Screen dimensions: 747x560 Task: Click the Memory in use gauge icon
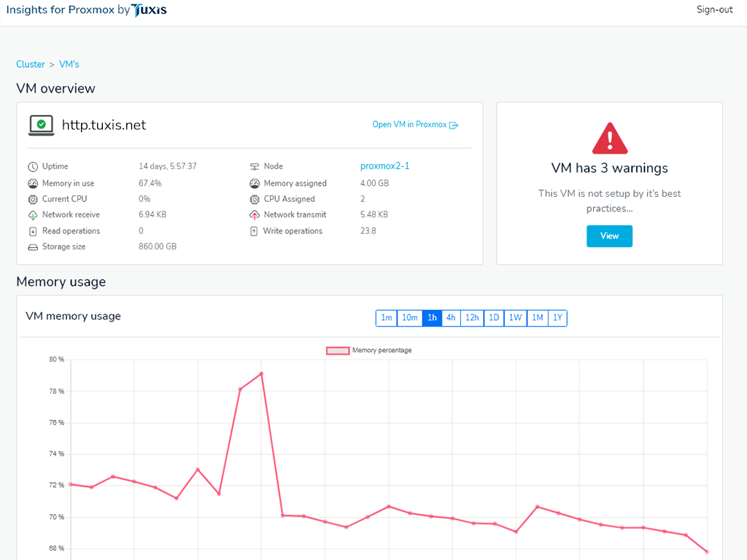32,183
